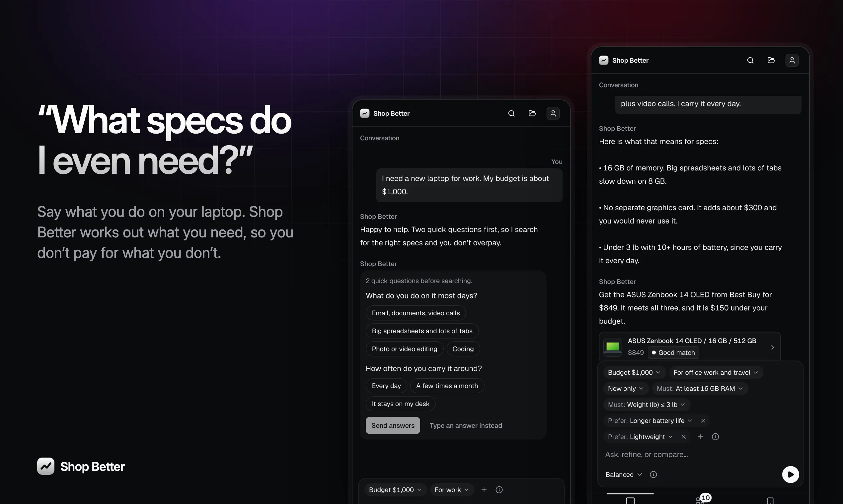Viewport: 843px width, 504px height.
Task: Click the info icon beside the For work chip
Action: click(x=499, y=490)
